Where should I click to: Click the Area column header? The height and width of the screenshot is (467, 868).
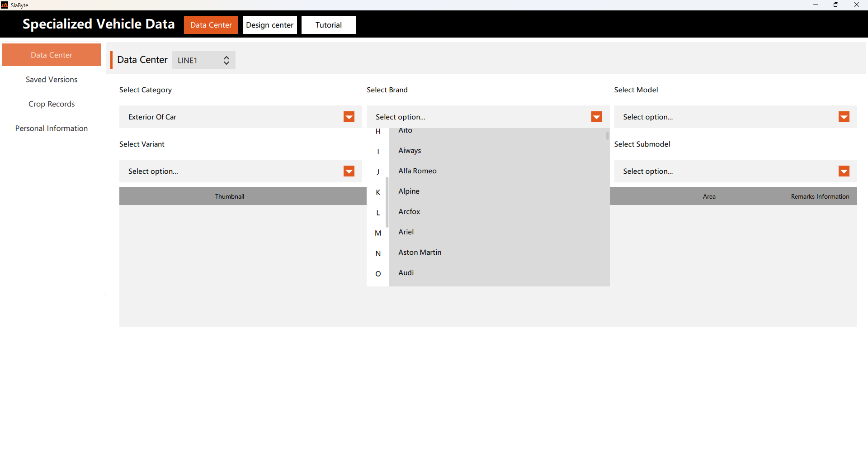tap(709, 196)
